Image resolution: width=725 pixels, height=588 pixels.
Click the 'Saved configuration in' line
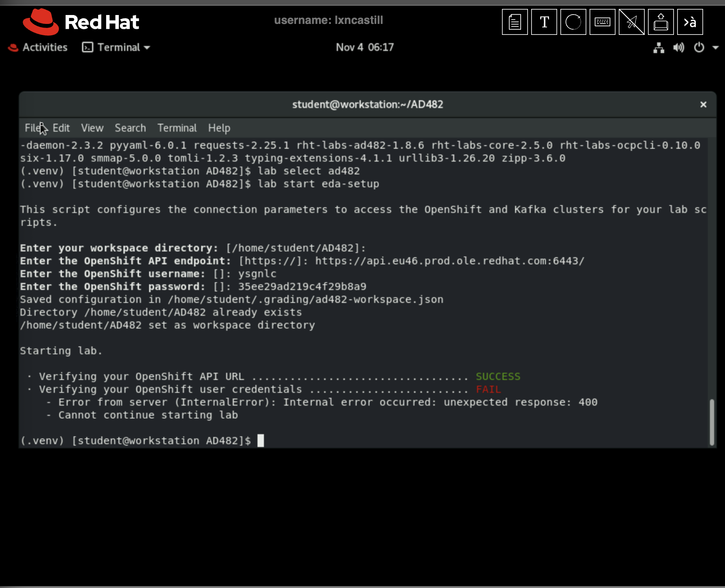coord(232,300)
